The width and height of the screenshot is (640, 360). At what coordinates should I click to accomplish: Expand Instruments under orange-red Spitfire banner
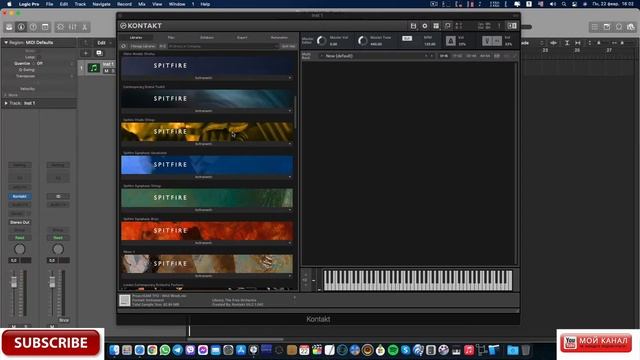[x=207, y=243]
